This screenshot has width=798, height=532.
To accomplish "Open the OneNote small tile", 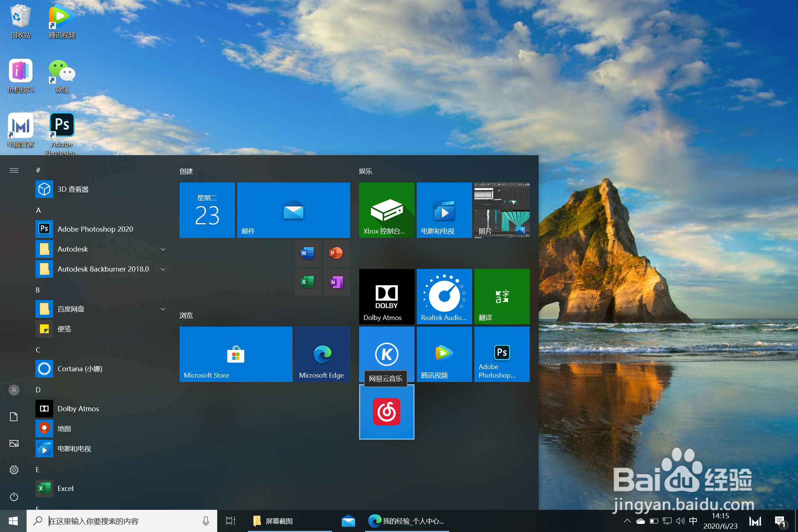I will (x=336, y=282).
